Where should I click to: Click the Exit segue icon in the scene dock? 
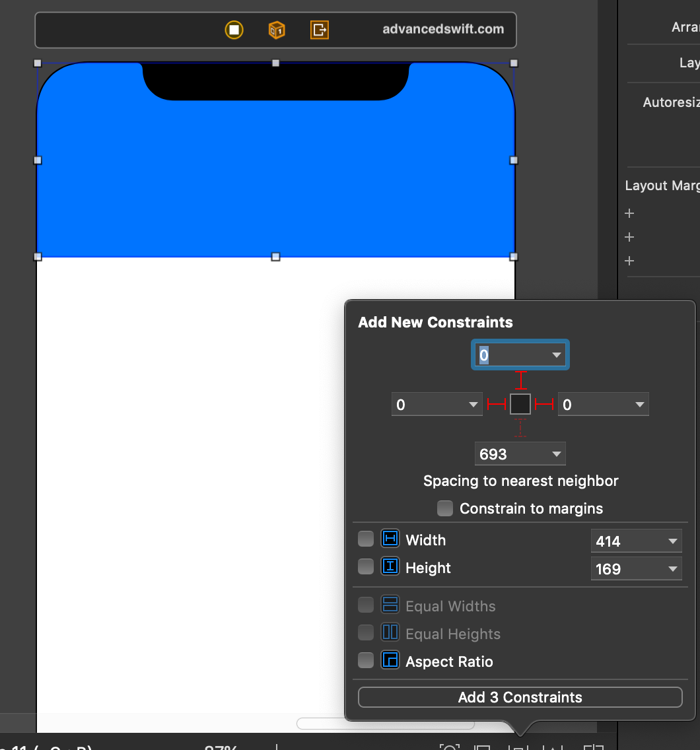[x=320, y=30]
